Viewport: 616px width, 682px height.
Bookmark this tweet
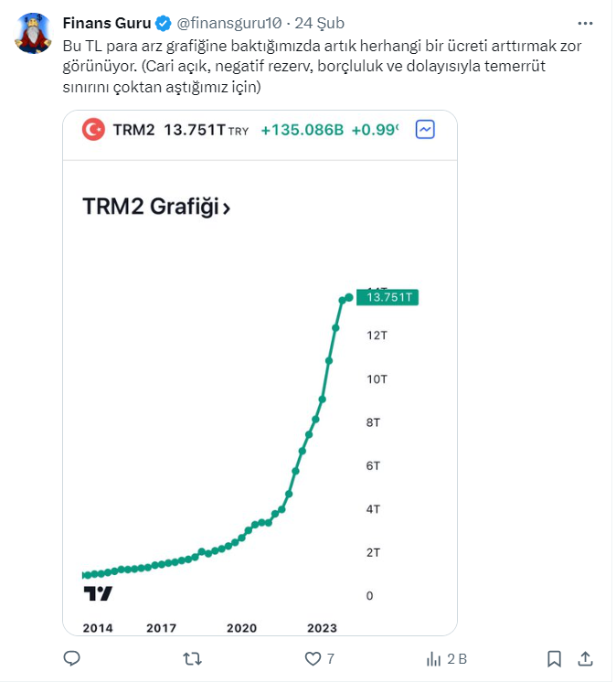coord(554,658)
